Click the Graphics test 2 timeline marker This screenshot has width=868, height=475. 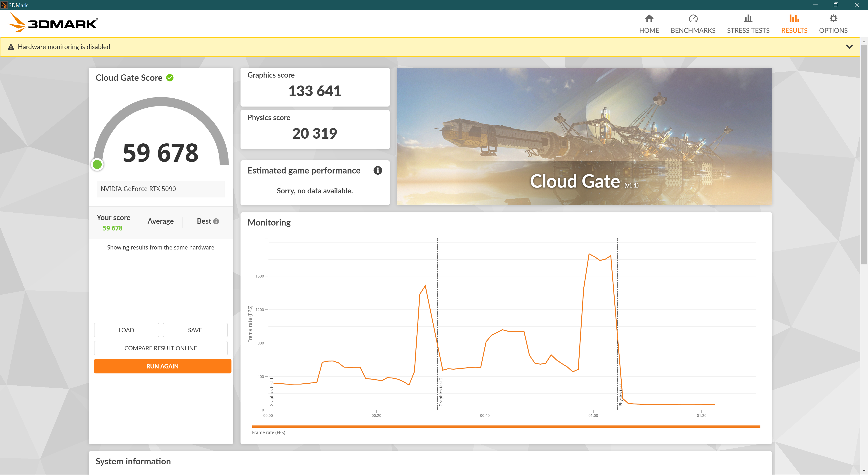pos(441,392)
